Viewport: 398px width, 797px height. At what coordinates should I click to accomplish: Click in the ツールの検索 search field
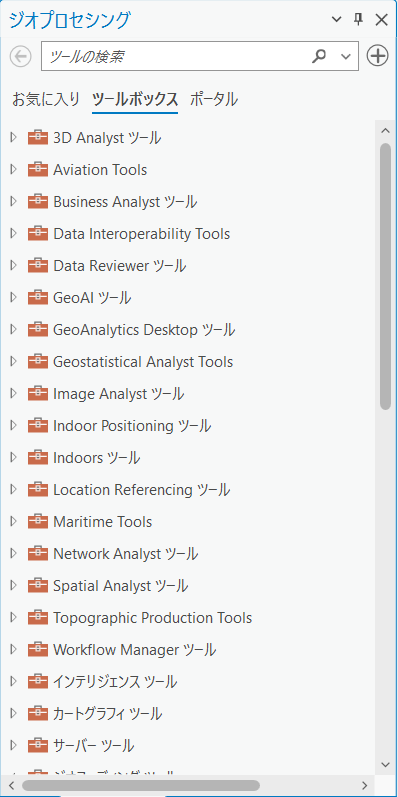pyautogui.click(x=175, y=56)
